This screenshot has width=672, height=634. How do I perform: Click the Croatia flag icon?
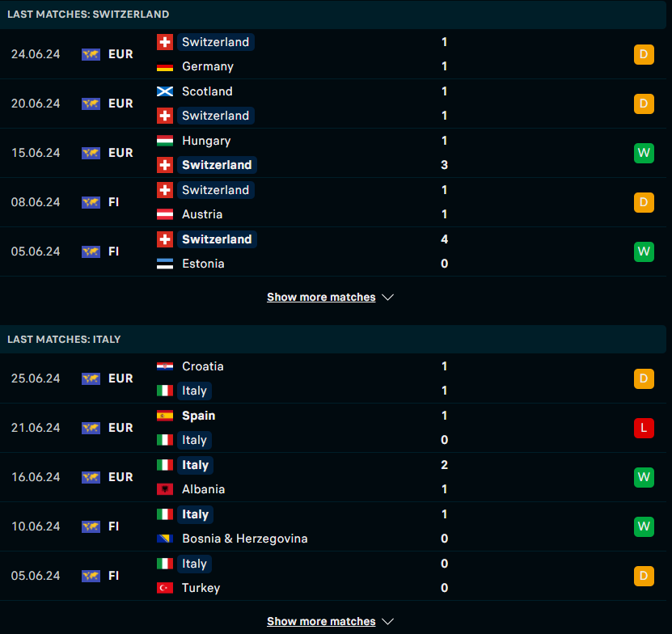pos(165,366)
